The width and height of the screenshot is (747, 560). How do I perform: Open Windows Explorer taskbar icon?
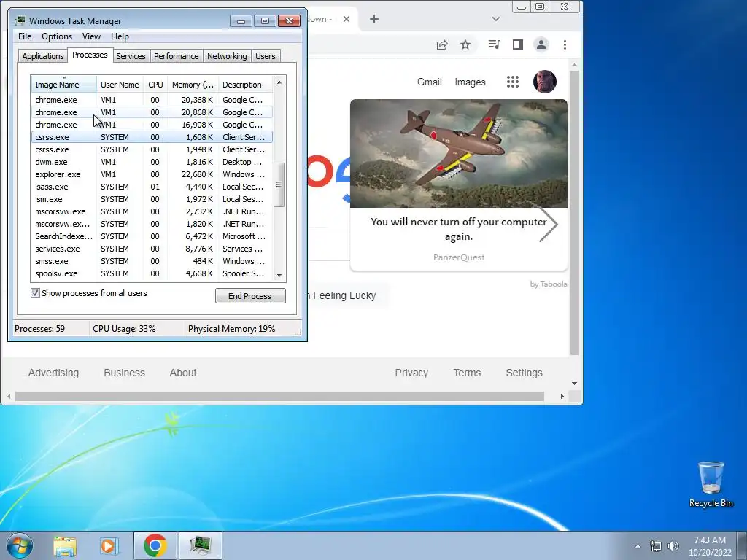65,545
